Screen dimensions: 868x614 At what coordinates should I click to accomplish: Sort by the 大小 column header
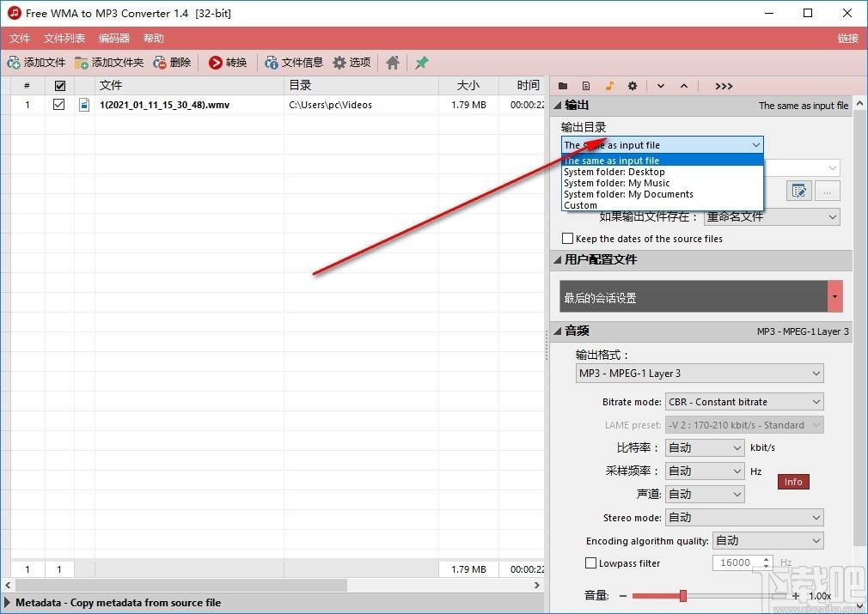[469, 85]
